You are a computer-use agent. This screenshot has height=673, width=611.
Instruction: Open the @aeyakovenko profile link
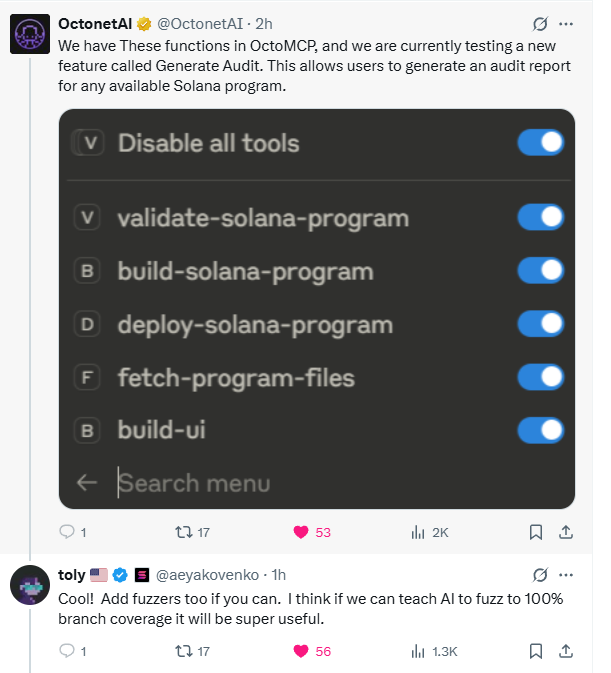[x=207, y=575]
